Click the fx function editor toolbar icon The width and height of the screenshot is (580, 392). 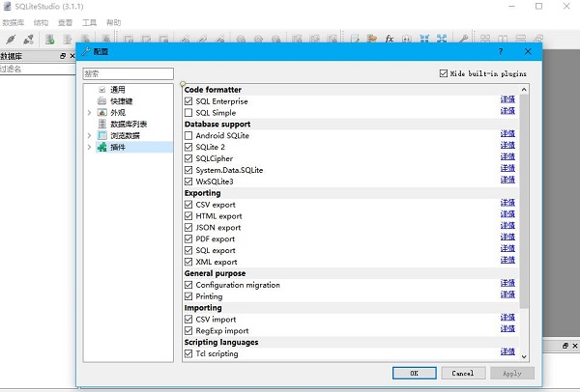pos(389,39)
